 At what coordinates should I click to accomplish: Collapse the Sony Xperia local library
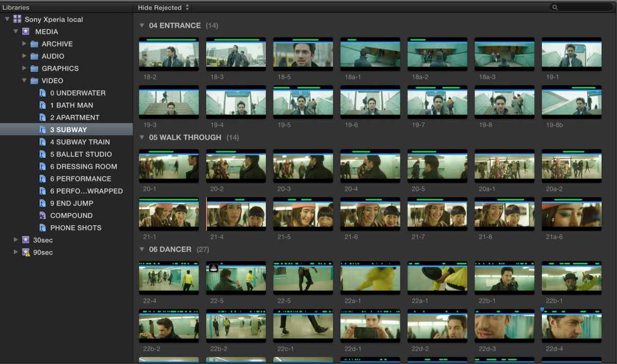tap(7, 20)
